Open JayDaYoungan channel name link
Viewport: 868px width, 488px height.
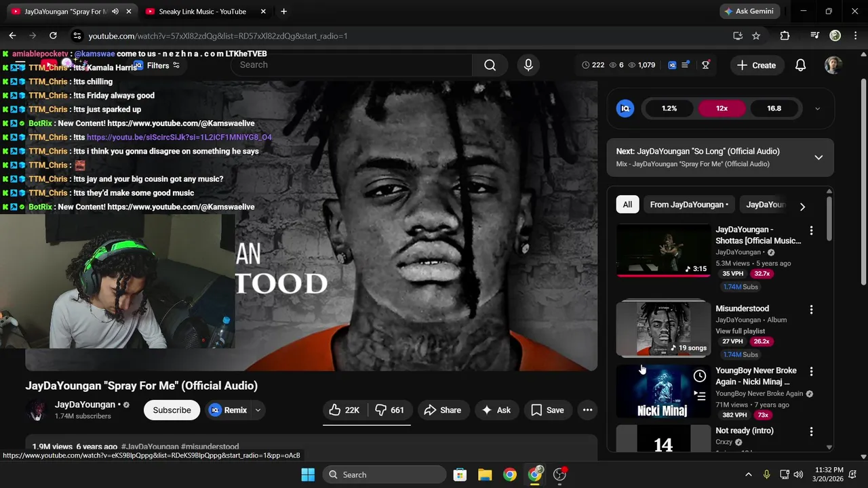click(85, 405)
